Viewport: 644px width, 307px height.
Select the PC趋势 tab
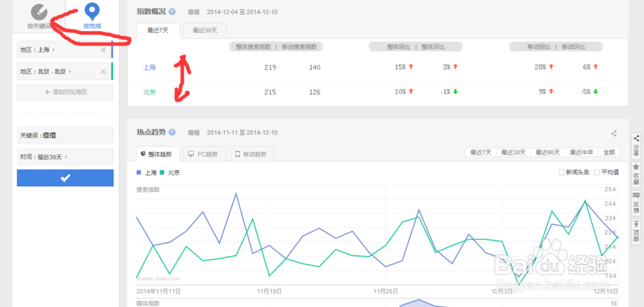pyautogui.click(x=205, y=154)
